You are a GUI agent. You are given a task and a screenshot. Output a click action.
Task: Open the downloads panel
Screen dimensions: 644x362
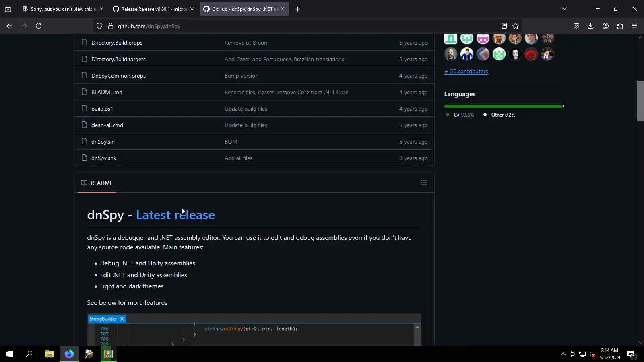tap(591, 26)
